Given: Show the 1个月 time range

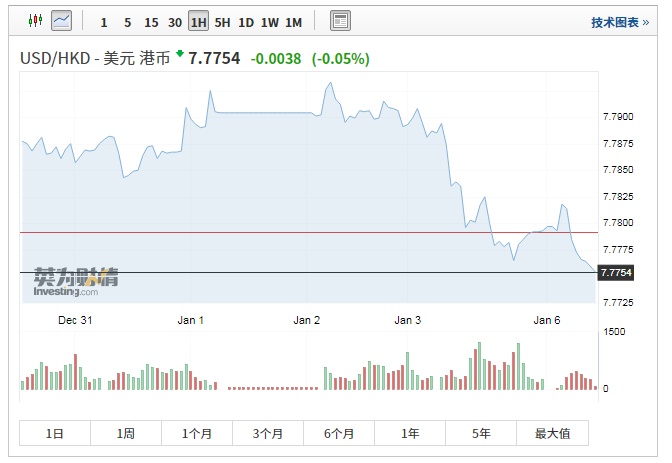Looking at the screenshot, I should (x=197, y=433).
